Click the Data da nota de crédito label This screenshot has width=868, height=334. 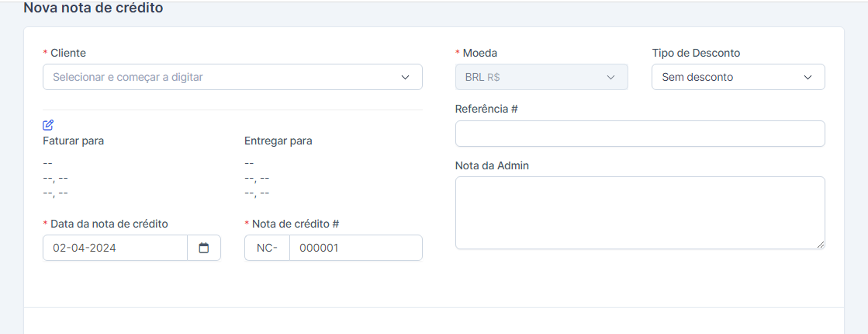[109, 224]
